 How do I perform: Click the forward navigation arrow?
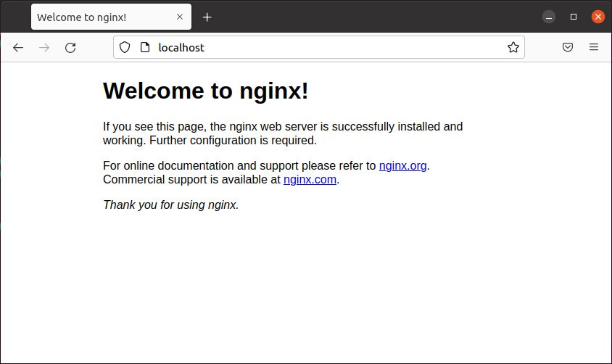(44, 48)
